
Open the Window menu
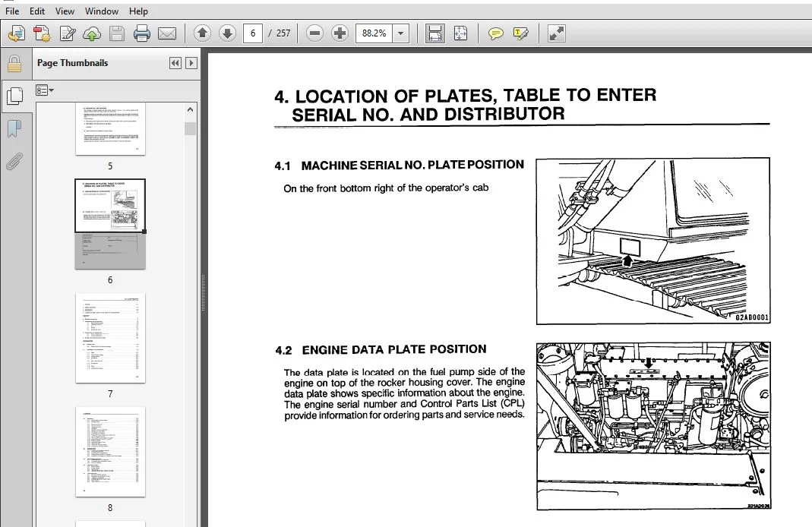102,11
